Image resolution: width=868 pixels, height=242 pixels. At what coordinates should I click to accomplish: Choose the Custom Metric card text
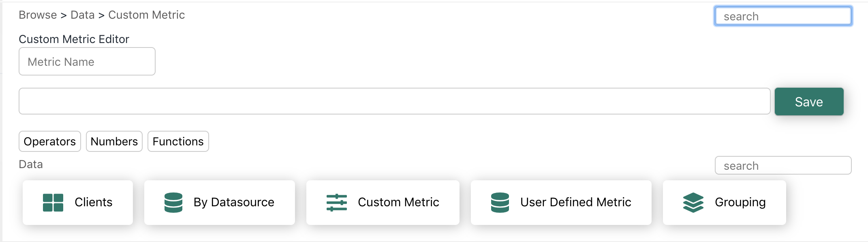(398, 202)
